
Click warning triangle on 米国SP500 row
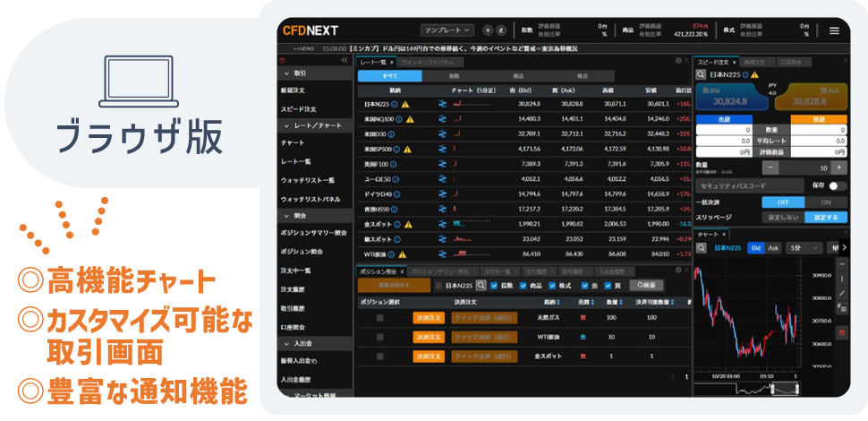pyautogui.click(x=407, y=149)
